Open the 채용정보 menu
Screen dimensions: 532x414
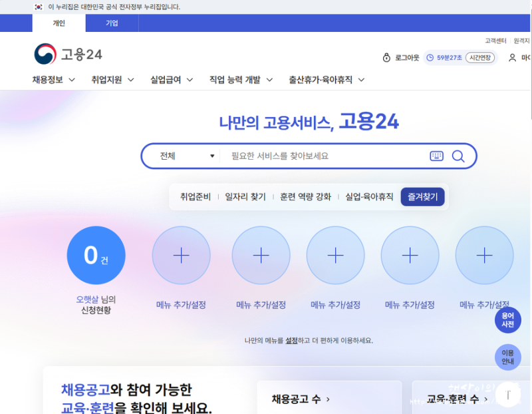coord(47,80)
